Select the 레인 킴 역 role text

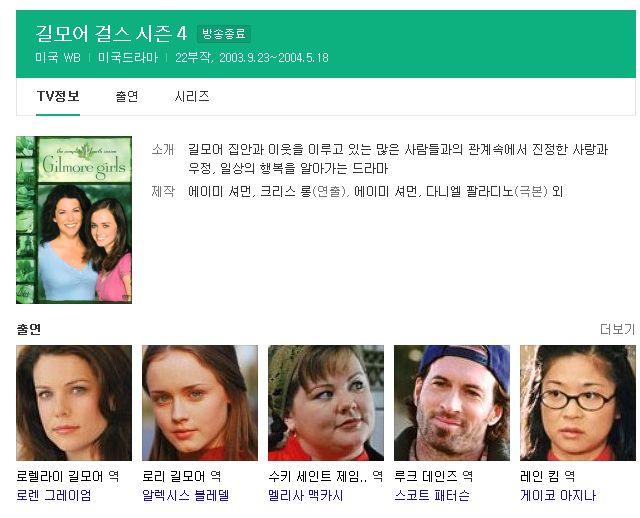(x=548, y=476)
